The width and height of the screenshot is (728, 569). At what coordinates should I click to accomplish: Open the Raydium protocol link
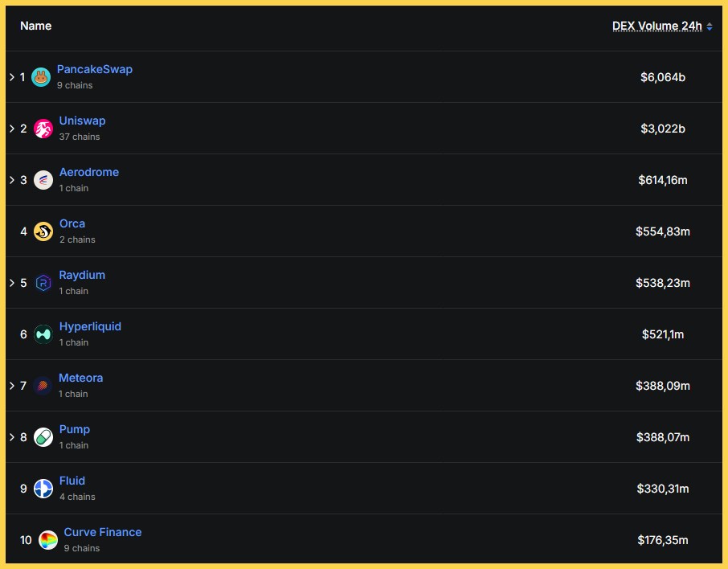pyautogui.click(x=82, y=275)
